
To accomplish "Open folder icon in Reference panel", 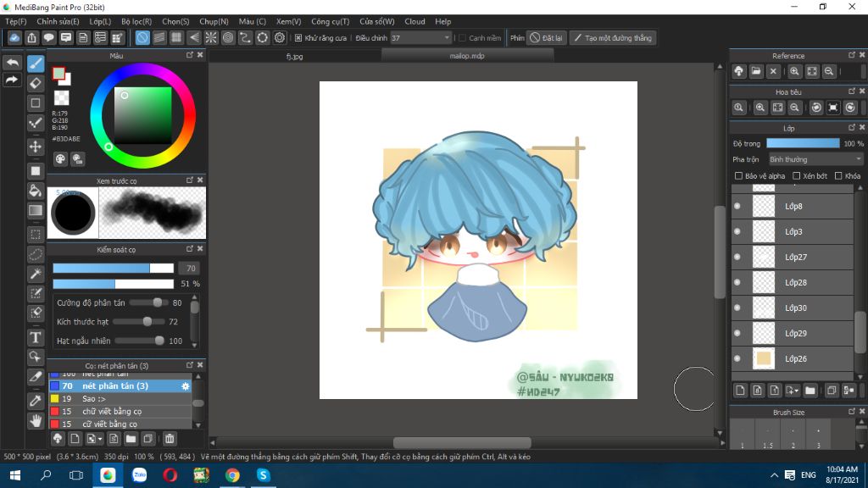I will [756, 71].
